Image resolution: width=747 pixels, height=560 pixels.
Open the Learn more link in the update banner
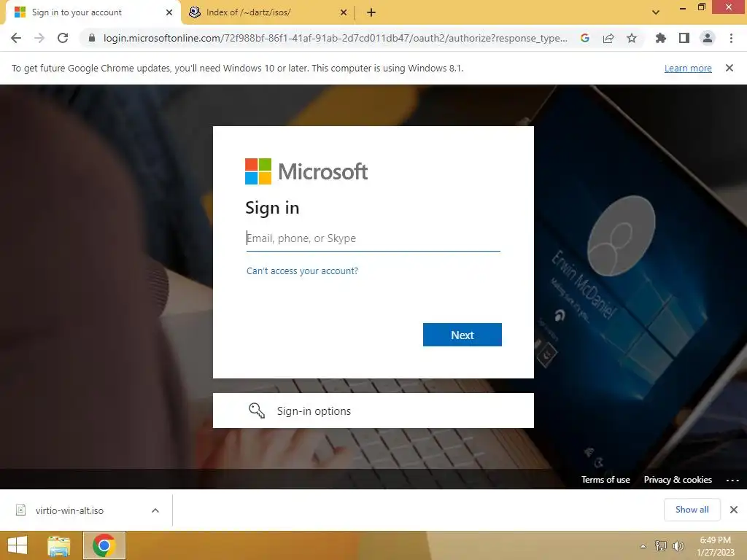688,68
